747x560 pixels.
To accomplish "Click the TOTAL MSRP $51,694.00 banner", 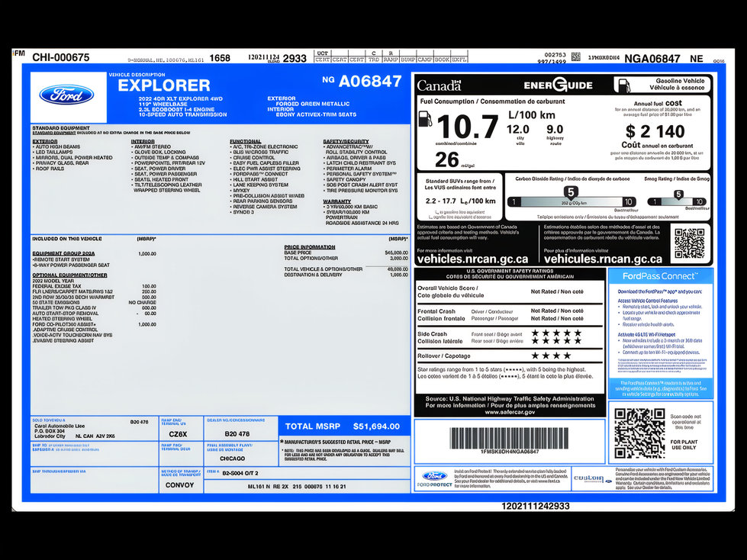I will tap(344, 426).
